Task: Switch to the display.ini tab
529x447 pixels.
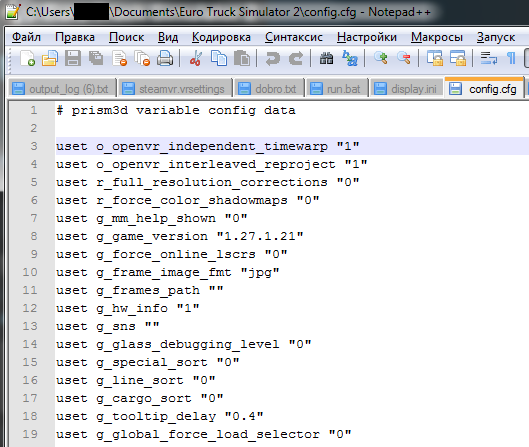Action: 407,89
